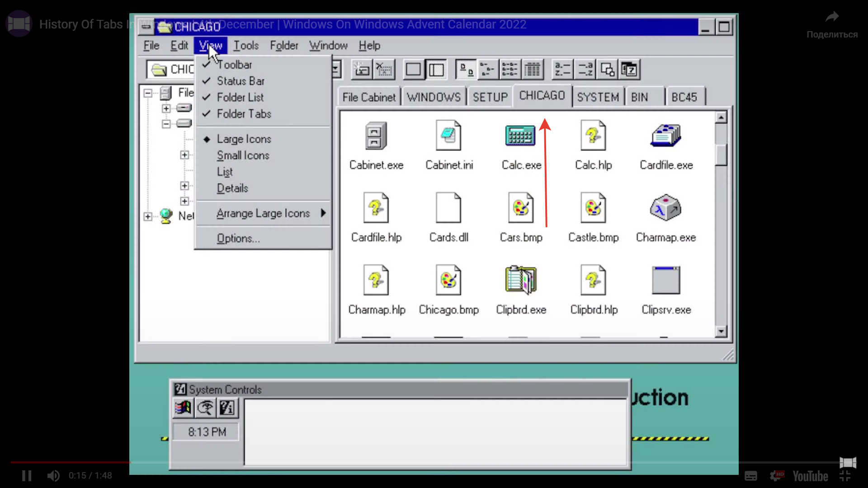This screenshot has width=868, height=488.
Task: Select the Castle.bmp image icon
Action: coord(593,208)
